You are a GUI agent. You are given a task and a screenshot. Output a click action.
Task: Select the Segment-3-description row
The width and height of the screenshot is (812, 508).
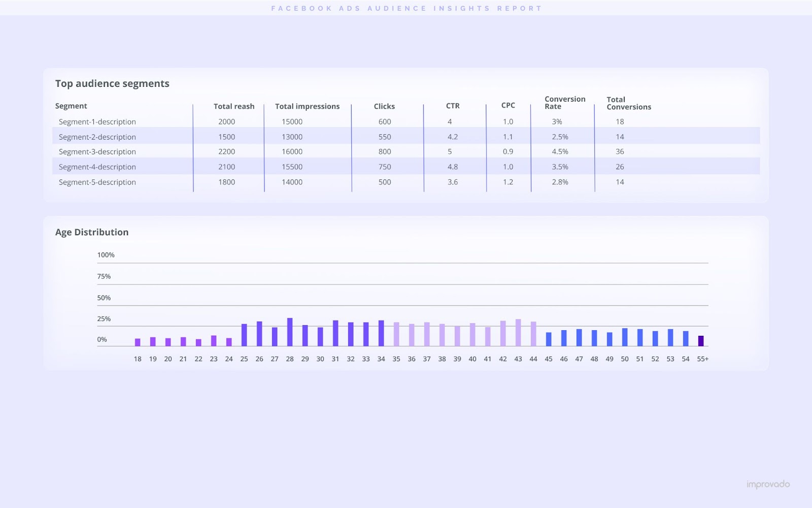97,151
